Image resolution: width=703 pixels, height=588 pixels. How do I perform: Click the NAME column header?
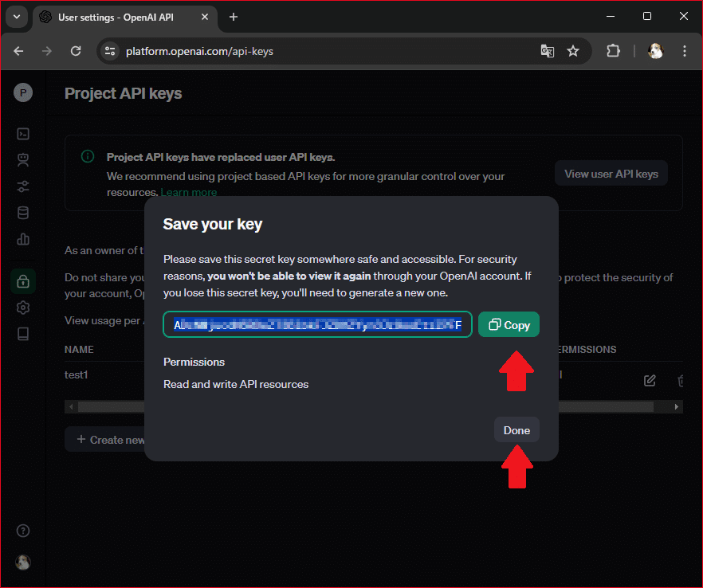(79, 350)
